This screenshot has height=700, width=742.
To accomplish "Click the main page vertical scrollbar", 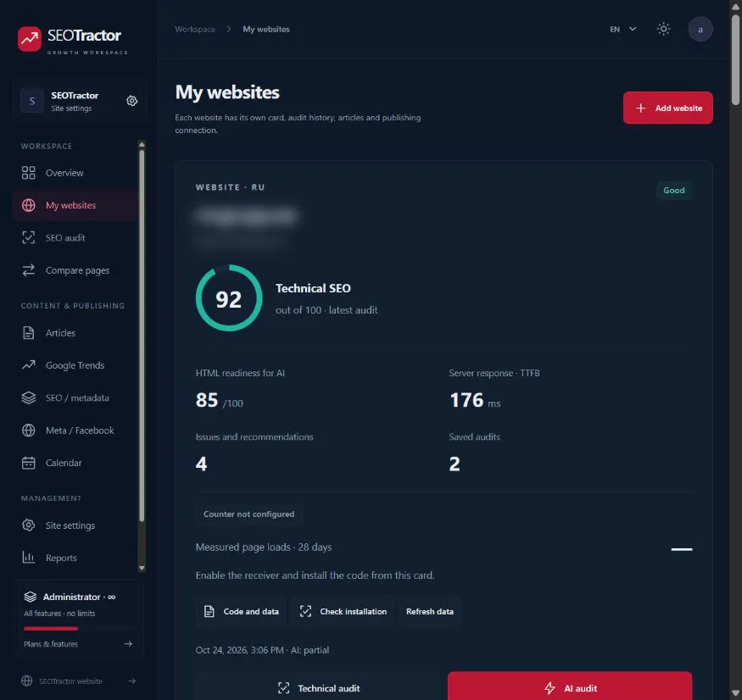I will tap(735, 59).
